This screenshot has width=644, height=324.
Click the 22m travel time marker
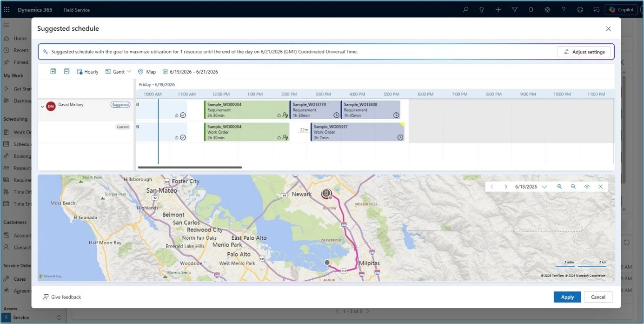coord(304,130)
